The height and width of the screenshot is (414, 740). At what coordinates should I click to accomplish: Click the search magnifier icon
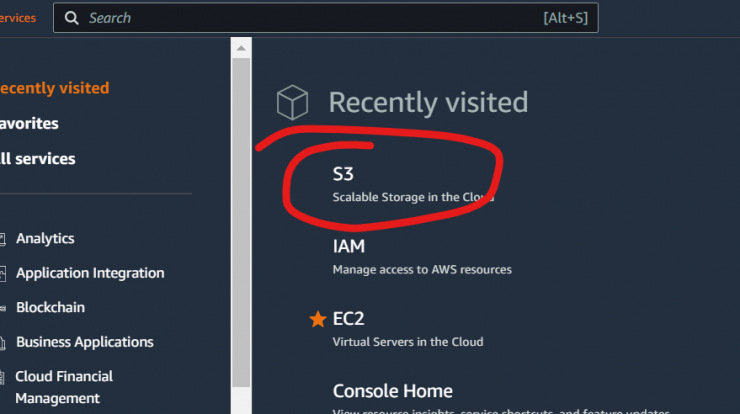click(72, 18)
